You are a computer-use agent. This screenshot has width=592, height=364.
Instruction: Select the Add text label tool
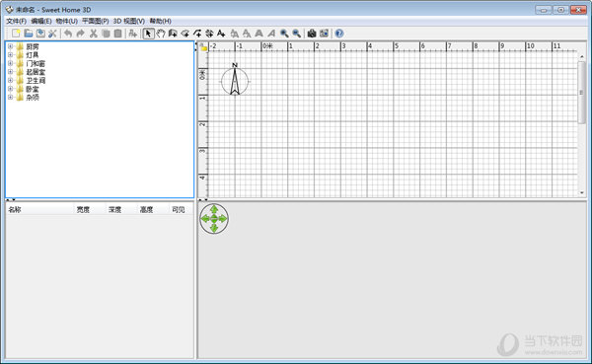221,34
